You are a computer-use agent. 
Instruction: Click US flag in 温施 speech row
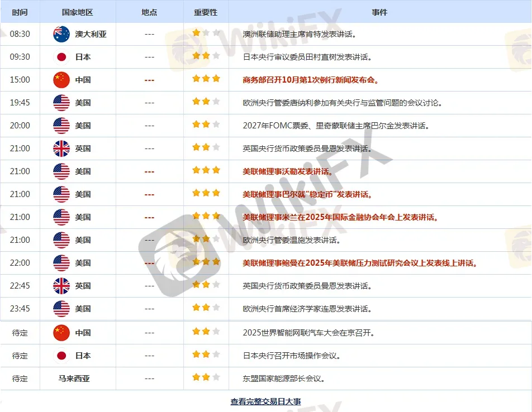tap(61, 240)
